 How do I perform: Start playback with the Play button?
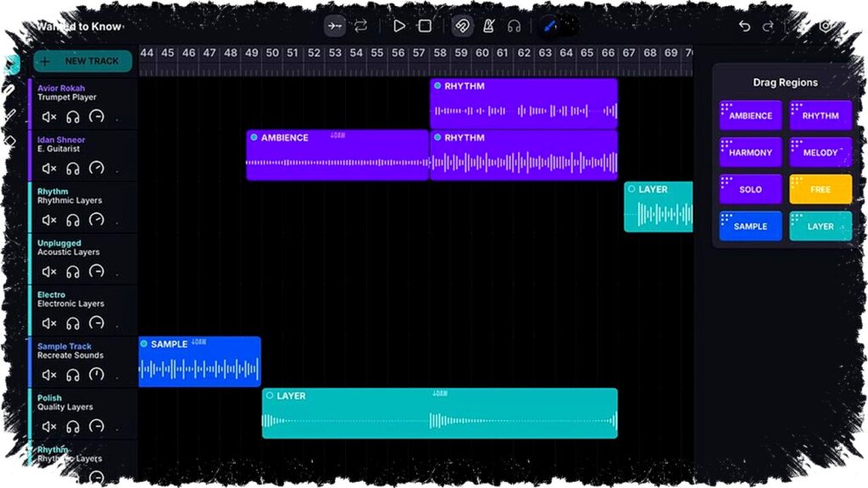(398, 26)
